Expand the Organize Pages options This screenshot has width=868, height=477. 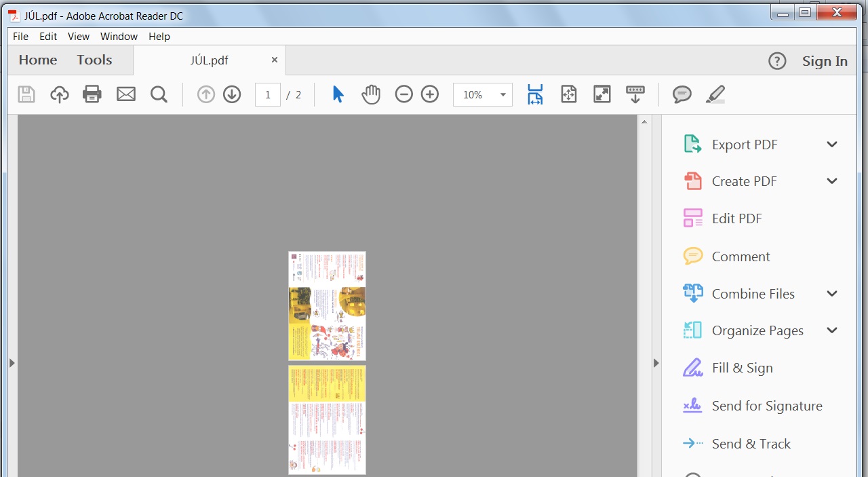click(832, 330)
